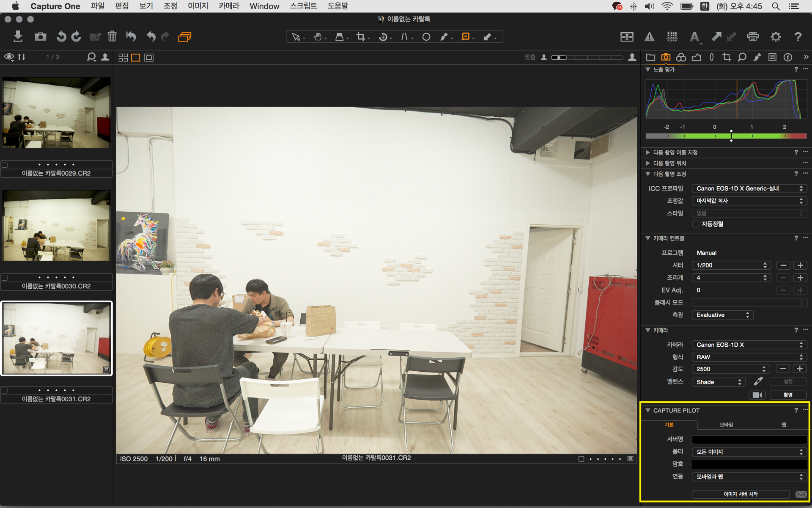This screenshot has width=812, height=508.
Task: Open the capture tool tab camera icon
Action: (x=666, y=57)
